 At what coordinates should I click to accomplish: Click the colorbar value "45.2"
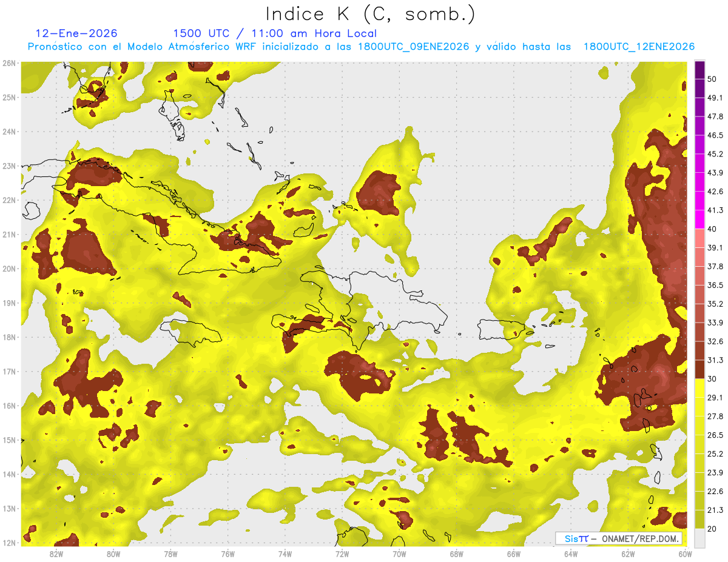(715, 154)
